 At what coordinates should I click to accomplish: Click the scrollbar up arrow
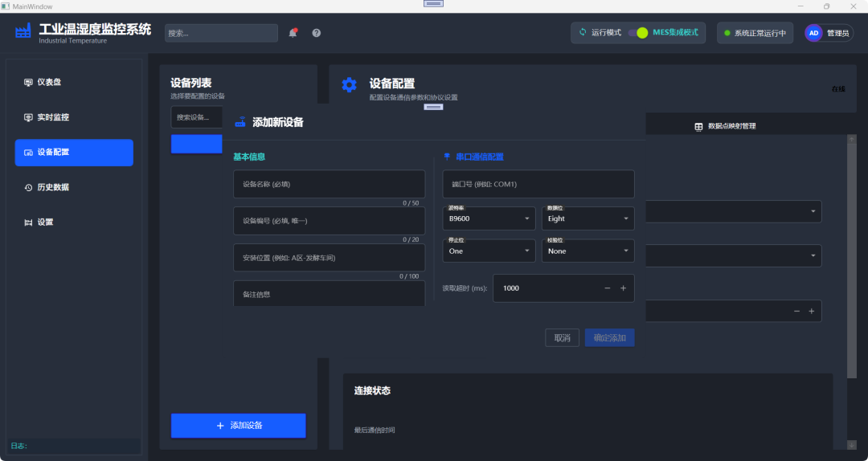tap(852, 139)
